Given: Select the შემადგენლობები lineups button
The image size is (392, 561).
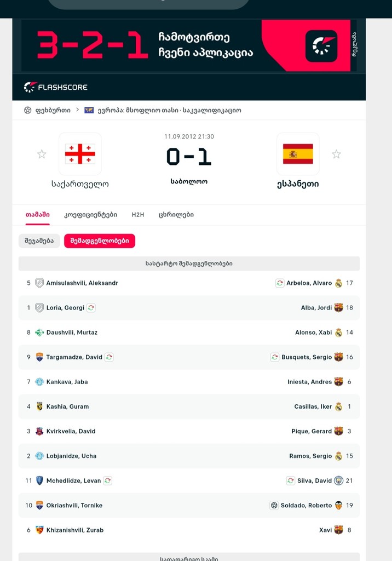Looking at the screenshot, I should pyautogui.click(x=100, y=241).
